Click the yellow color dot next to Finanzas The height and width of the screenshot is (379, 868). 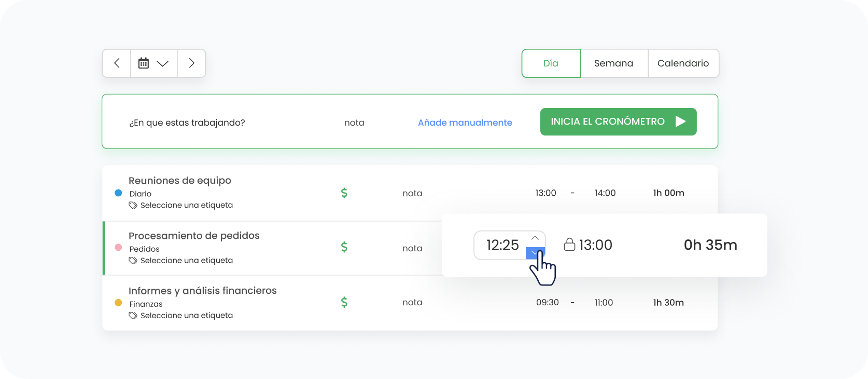[118, 303]
